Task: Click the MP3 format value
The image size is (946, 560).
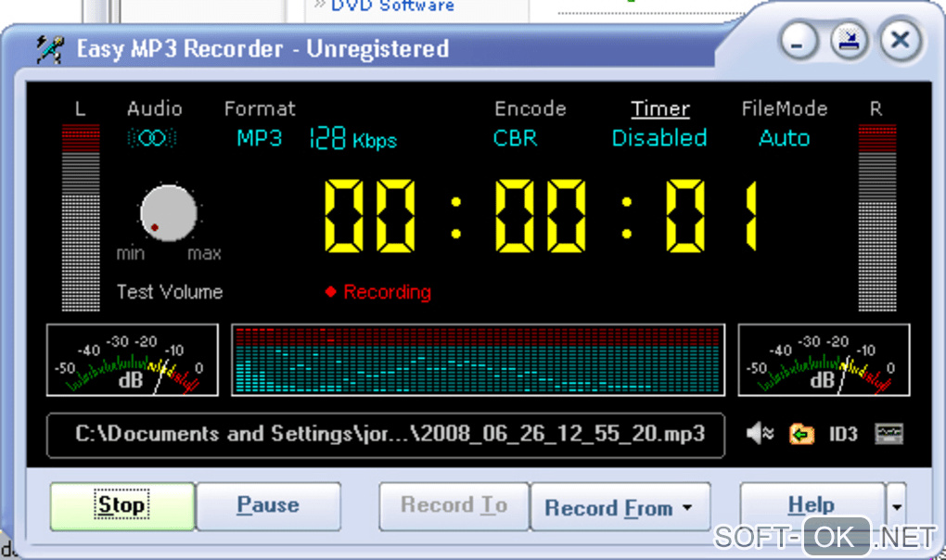Action: 260,138
